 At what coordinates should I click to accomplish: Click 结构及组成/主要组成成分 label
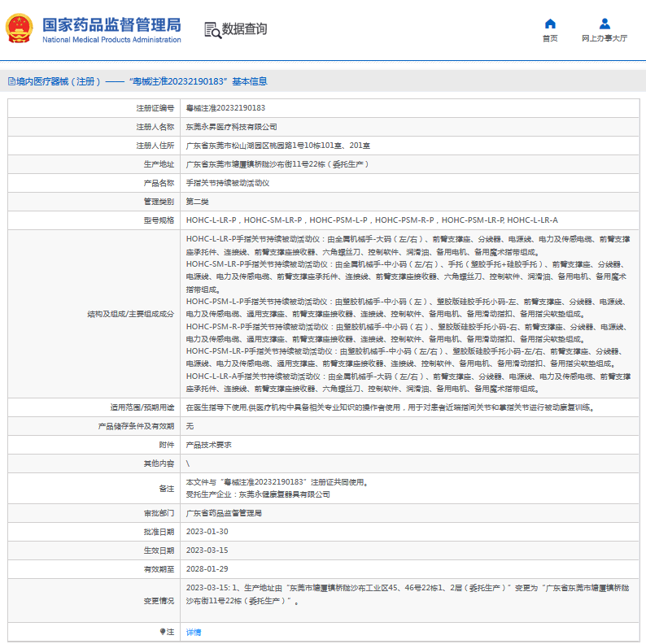pos(131,314)
